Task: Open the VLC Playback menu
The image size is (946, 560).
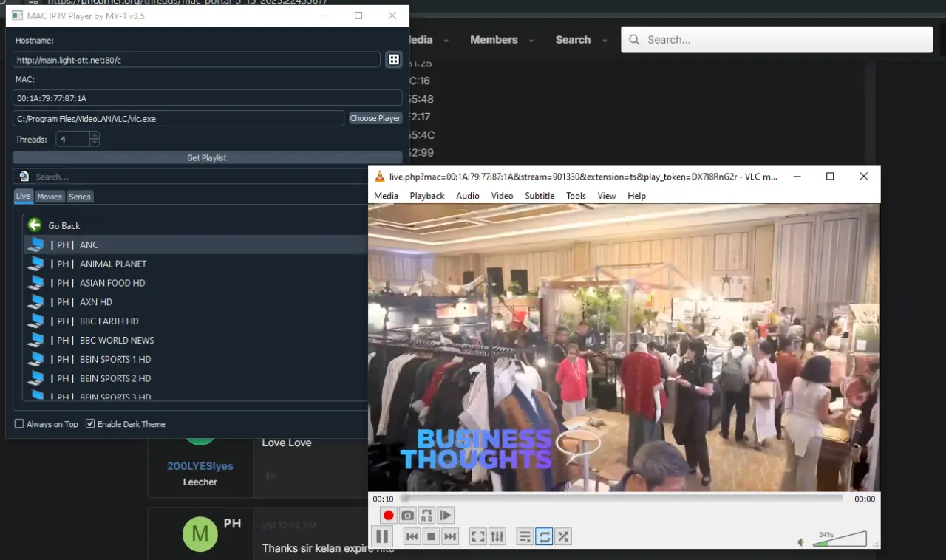Action: [427, 196]
